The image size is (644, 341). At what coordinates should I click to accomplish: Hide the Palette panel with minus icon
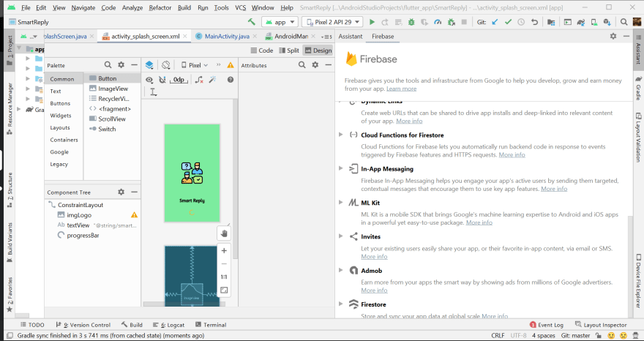click(x=134, y=65)
